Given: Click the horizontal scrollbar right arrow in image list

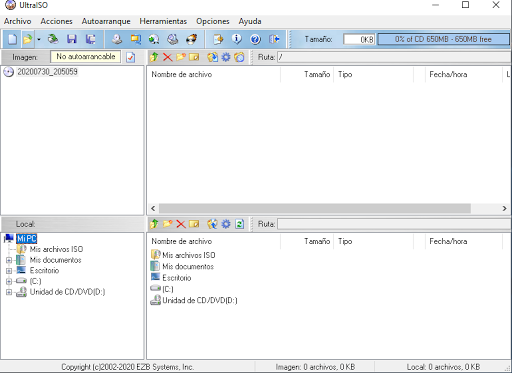Looking at the screenshot, I should point(504,209).
